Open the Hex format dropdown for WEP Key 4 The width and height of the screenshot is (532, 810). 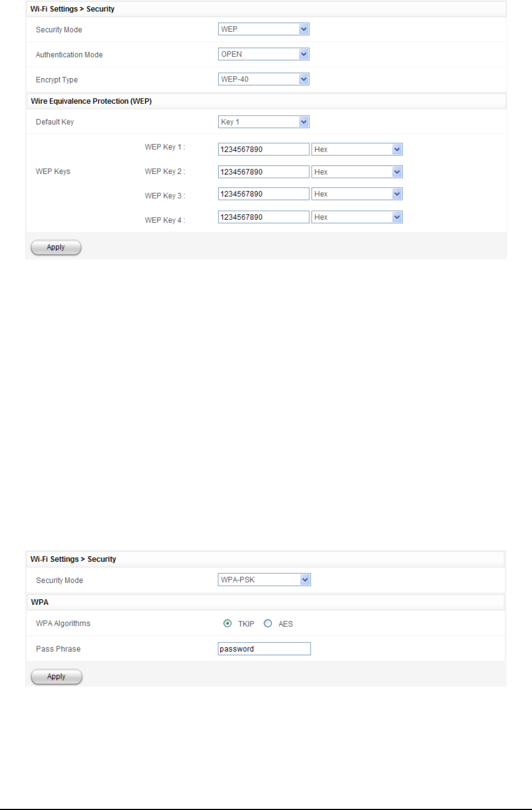click(357, 217)
